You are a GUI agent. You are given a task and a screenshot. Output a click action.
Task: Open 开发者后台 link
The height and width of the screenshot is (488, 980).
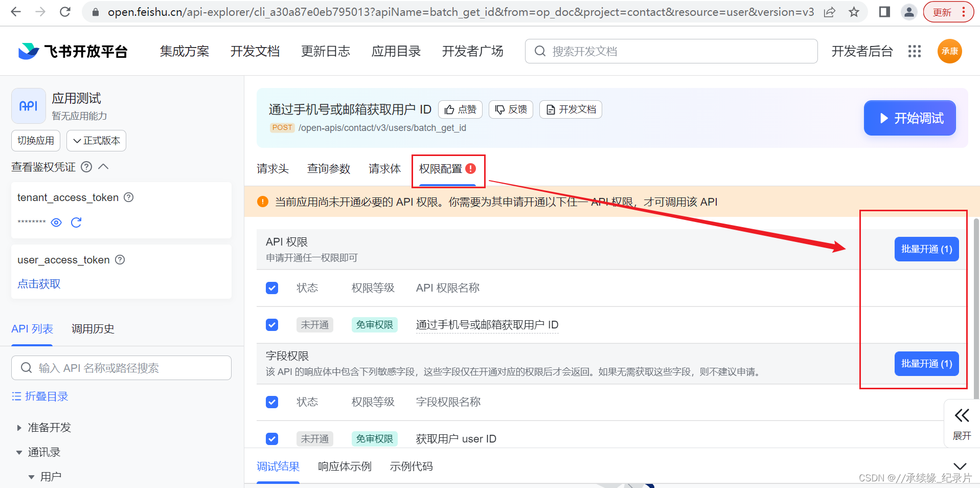point(862,51)
